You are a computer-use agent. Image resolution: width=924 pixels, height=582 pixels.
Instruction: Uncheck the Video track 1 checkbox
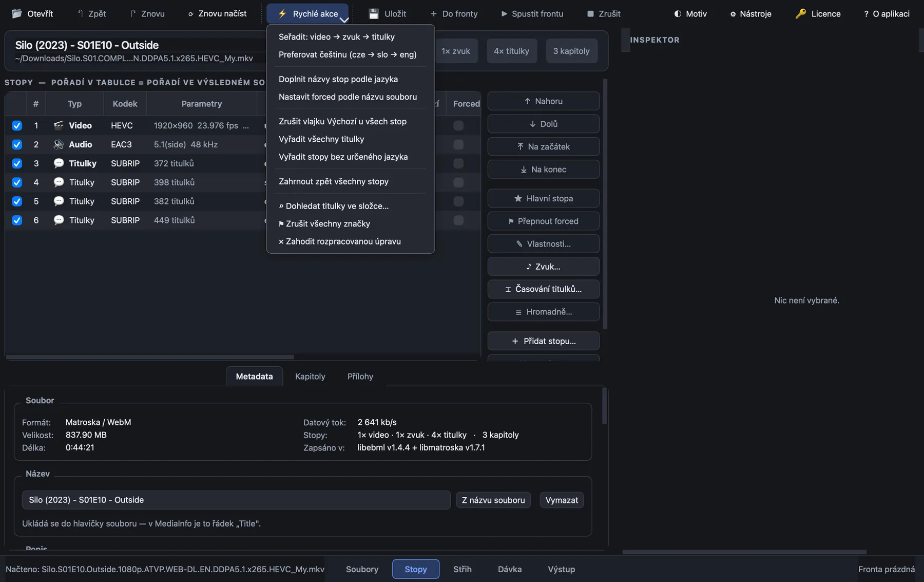click(17, 125)
